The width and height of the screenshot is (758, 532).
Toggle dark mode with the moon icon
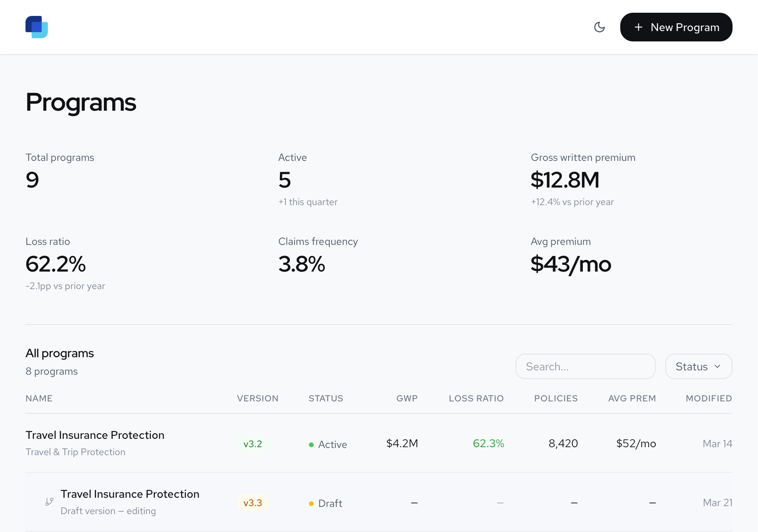point(600,27)
